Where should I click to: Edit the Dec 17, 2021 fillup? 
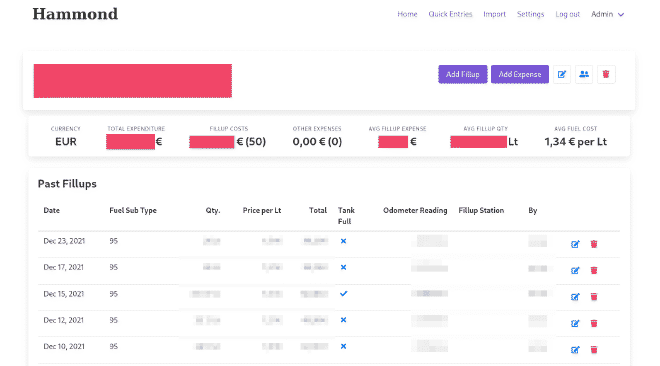(575, 271)
